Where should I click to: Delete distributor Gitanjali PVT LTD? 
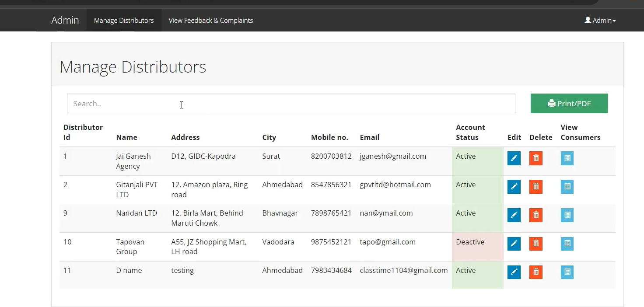point(536,187)
